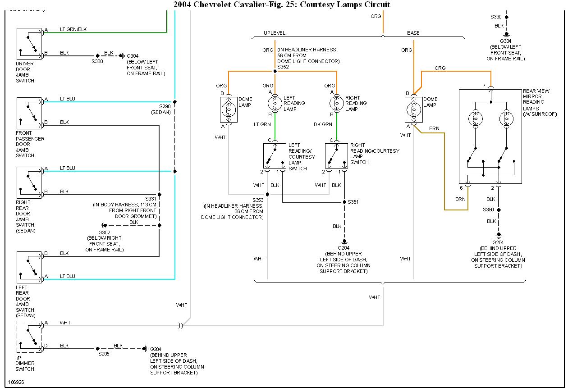Screen dimensions: 568x392
Task: Click the uplevel dome lamp bulb symbol
Action: pyautogui.click(x=229, y=109)
